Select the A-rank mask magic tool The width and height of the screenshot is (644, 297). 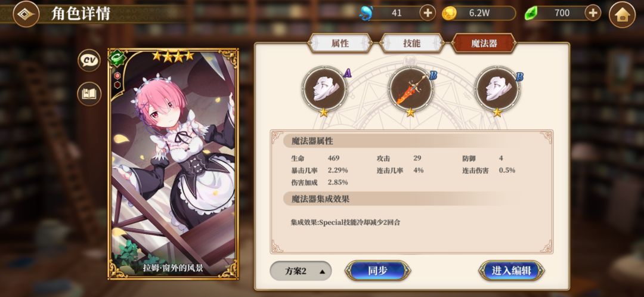324,89
